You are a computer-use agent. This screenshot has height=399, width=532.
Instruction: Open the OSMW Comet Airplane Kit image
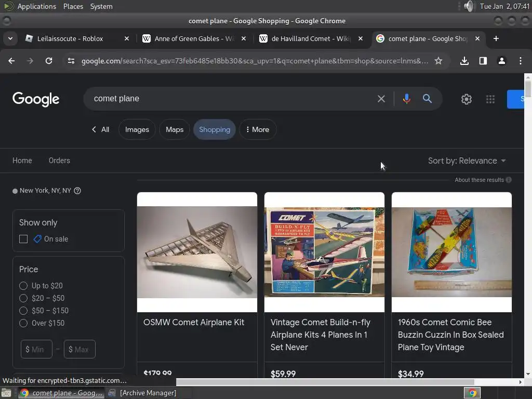click(x=197, y=252)
